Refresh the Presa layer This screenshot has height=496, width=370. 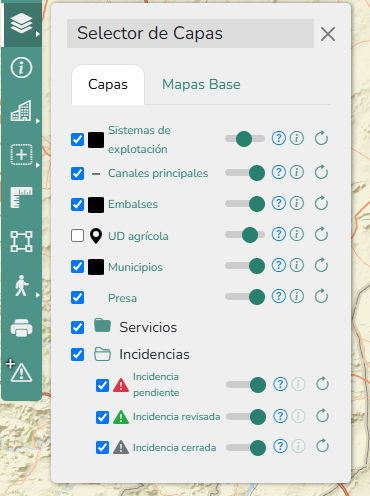point(321,296)
